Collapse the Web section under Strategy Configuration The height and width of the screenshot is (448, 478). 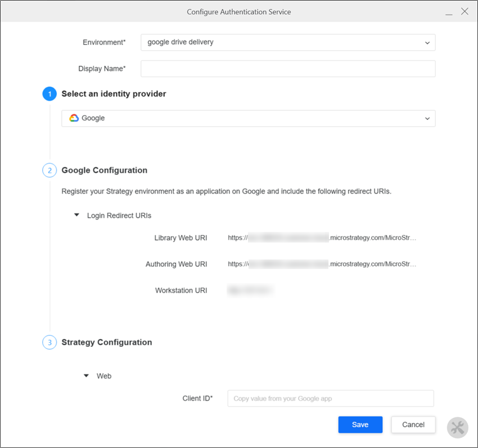(87, 375)
